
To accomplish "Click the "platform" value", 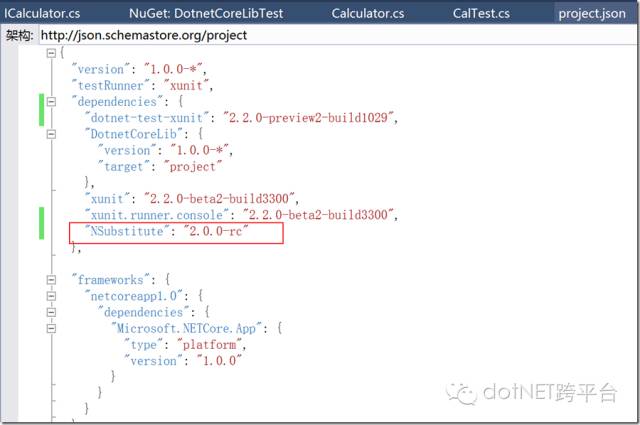I will [209, 345].
